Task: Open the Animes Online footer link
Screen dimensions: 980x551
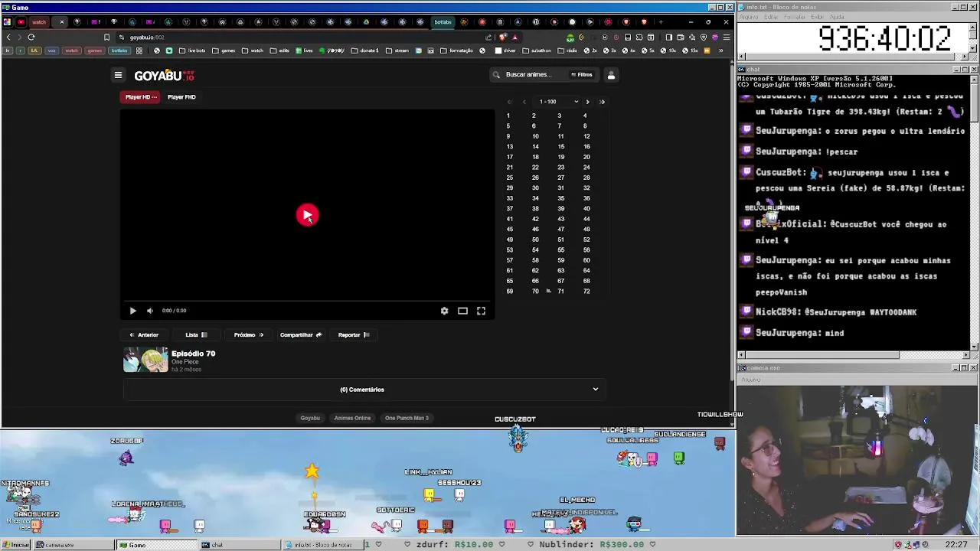Action: point(352,418)
